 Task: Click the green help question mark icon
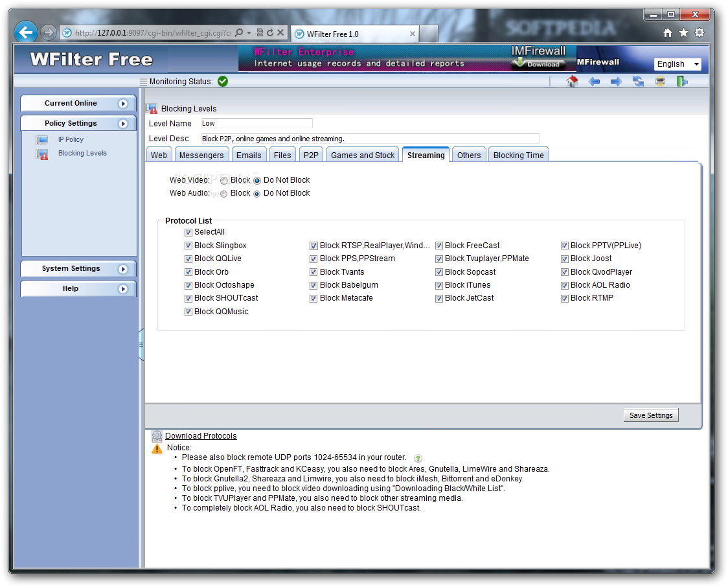[x=418, y=458]
